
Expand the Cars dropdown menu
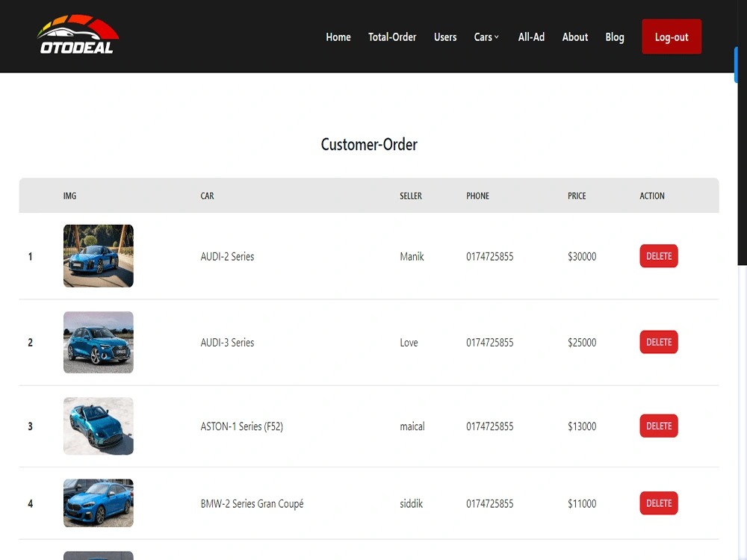(486, 37)
